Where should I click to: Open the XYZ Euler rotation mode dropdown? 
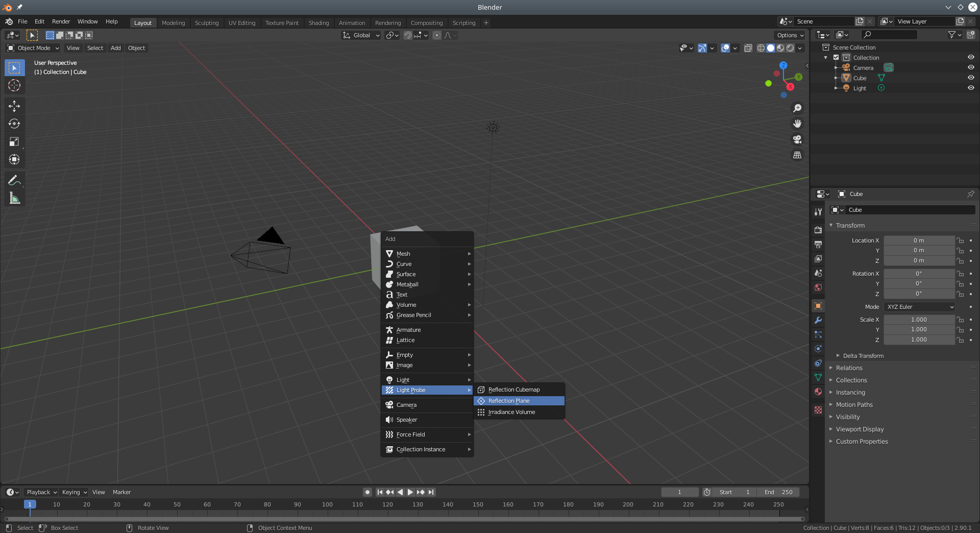[919, 307]
